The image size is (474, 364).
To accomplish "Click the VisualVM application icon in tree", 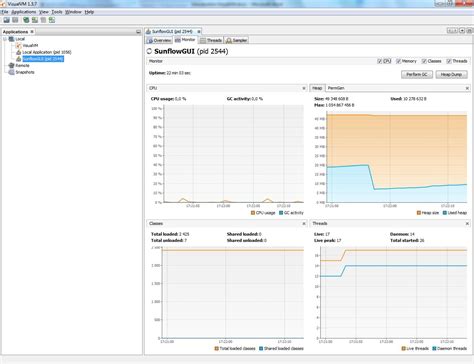I will tap(19, 45).
